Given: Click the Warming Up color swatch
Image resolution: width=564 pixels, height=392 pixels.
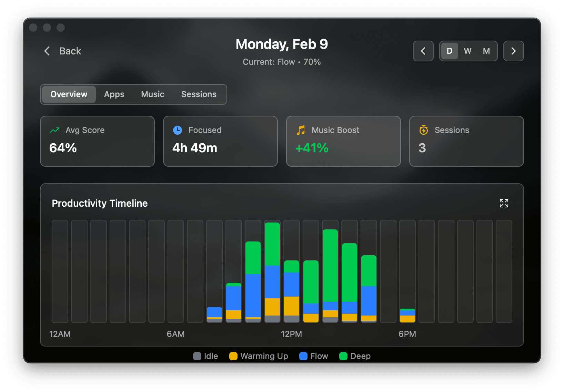Looking at the screenshot, I should pyautogui.click(x=233, y=356).
